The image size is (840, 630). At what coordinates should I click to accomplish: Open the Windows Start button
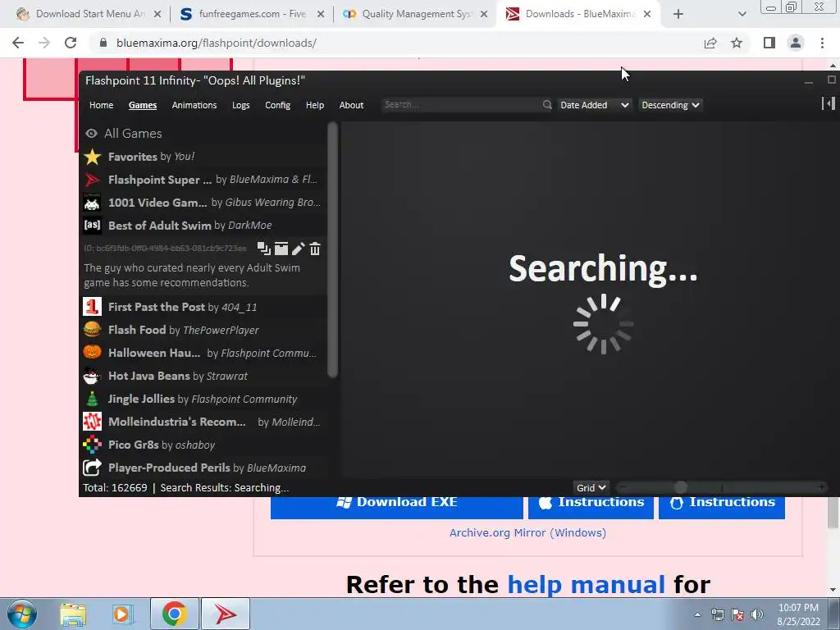click(22, 614)
